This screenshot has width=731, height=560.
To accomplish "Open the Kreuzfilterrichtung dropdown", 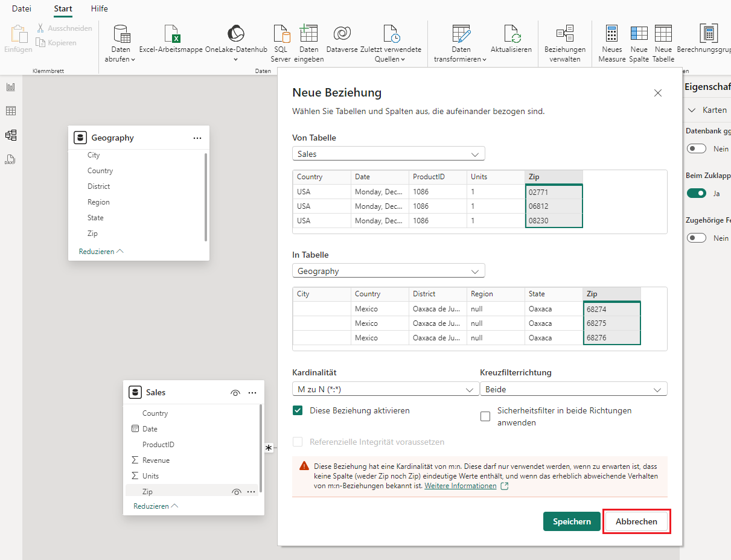I will (x=573, y=390).
